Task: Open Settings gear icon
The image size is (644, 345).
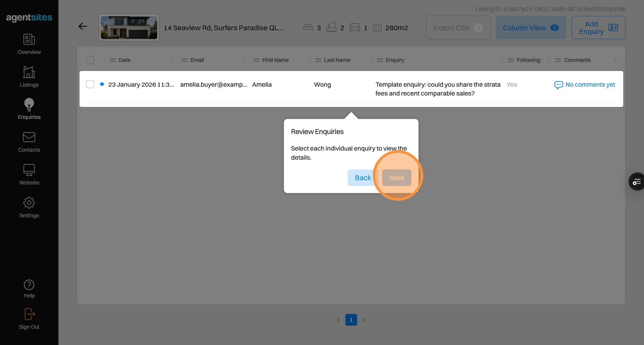Action: click(x=29, y=203)
